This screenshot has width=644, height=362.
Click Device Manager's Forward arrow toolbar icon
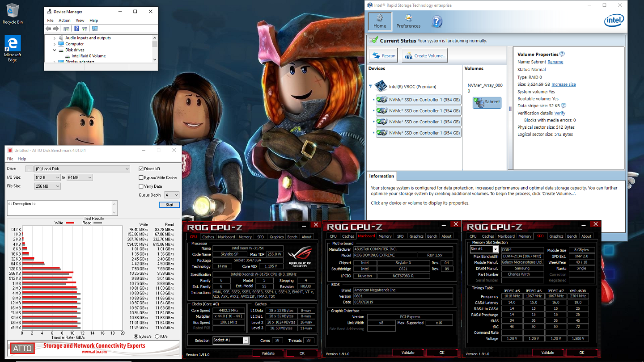(x=56, y=29)
